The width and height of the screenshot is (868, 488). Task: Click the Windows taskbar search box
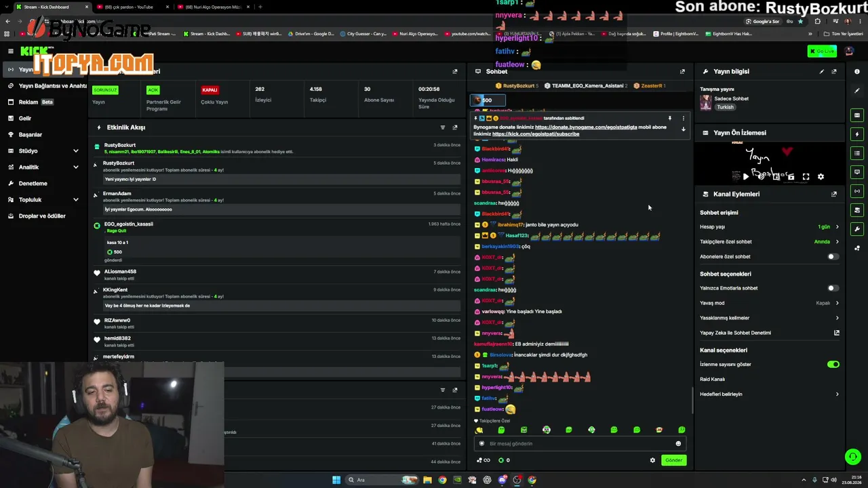[382, 480]
